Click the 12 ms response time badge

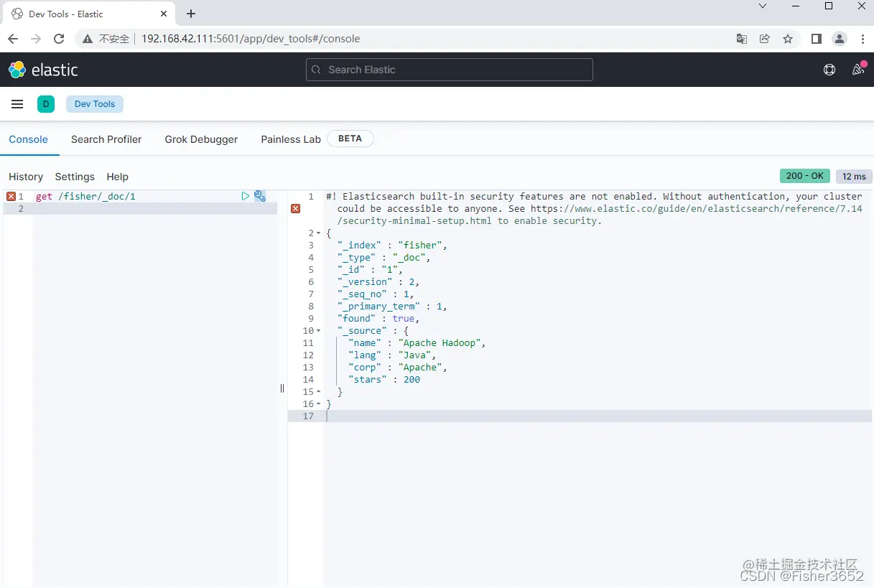[x=854, y=176]
